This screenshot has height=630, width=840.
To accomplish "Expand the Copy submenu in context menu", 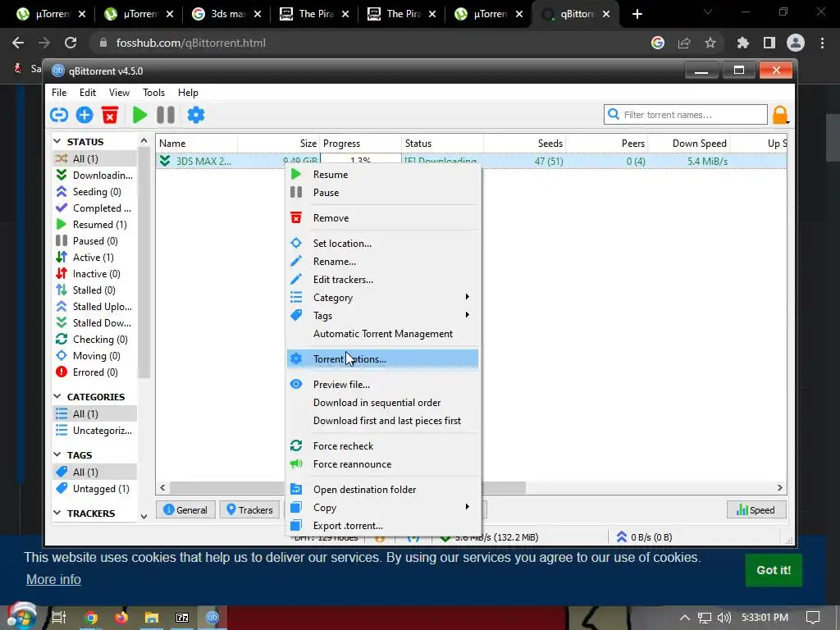I will tap(382, 507).
